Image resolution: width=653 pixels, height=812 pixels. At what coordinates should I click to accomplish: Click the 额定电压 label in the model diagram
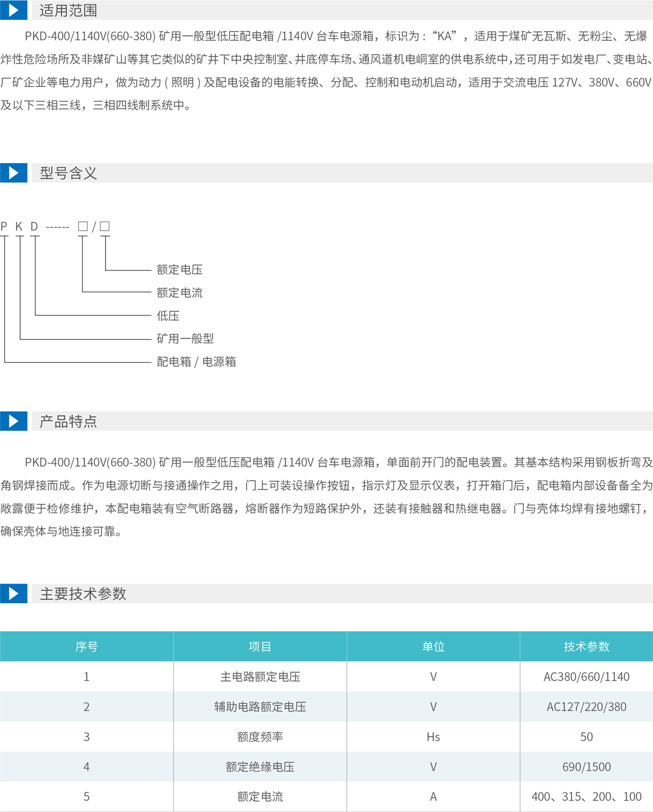coord(180,270)
